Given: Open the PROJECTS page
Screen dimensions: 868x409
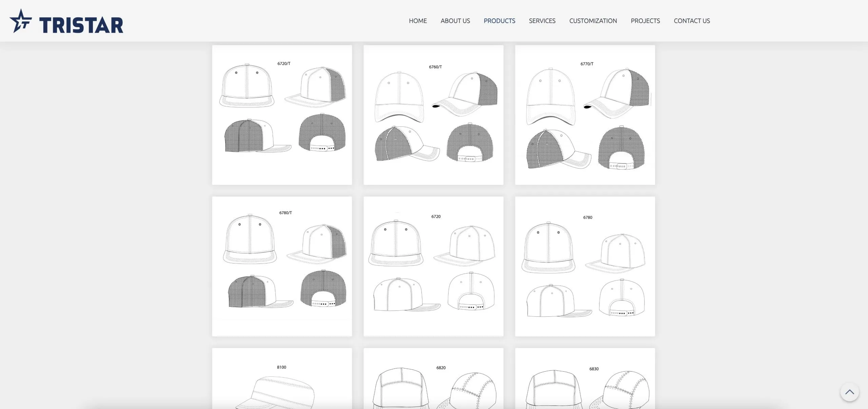Looking at the screenshot, I should [645, 21].
